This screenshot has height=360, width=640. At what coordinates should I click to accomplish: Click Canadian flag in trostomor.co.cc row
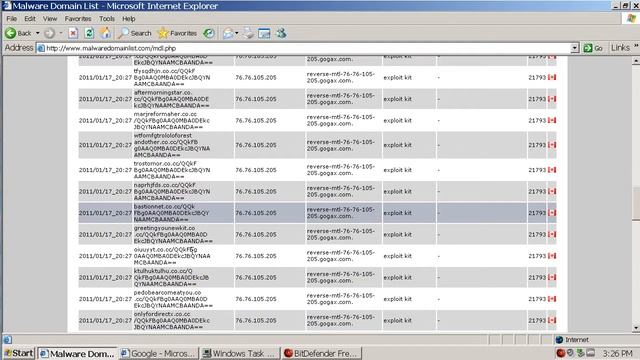[x=552, y=170]
